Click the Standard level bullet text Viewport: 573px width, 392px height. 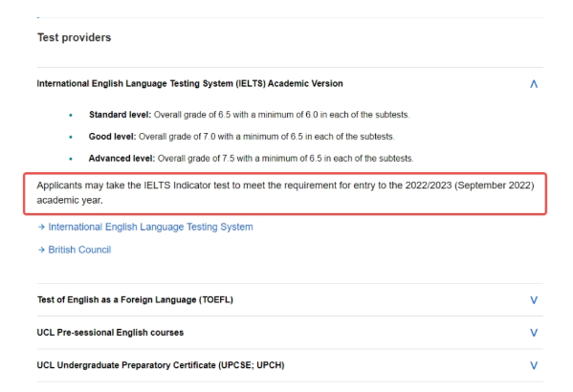point(250,115)
